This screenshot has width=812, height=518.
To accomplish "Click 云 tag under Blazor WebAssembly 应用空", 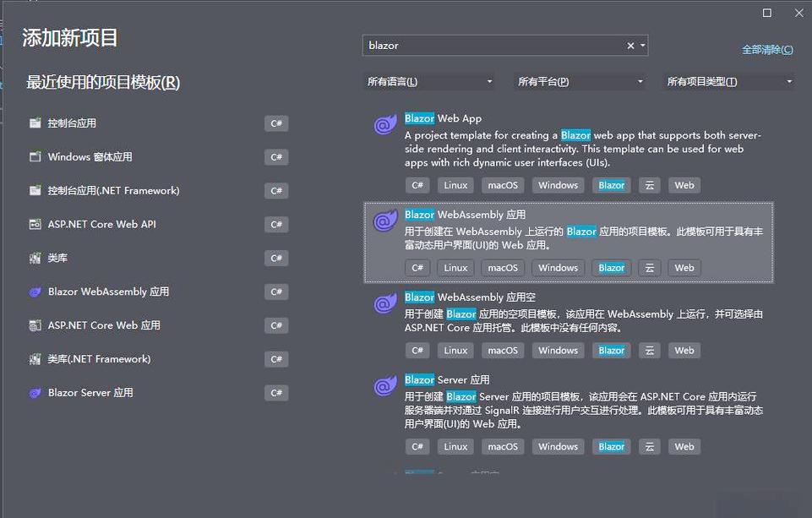I will pos(650,351).
